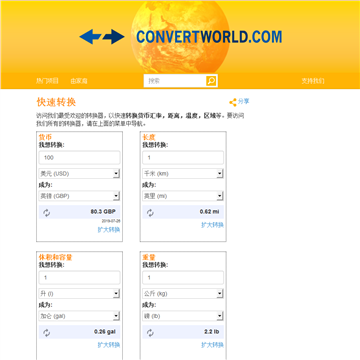This screenshot has height=360, width=360.
Task: Click the 长度 converter heading
Action: [149, 137]
